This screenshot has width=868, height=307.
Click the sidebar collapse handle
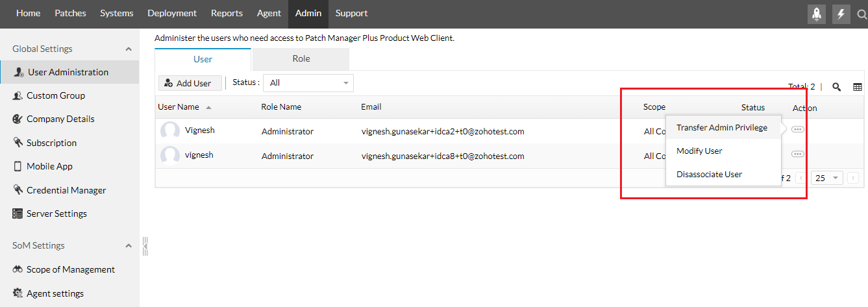coord(145,246)
